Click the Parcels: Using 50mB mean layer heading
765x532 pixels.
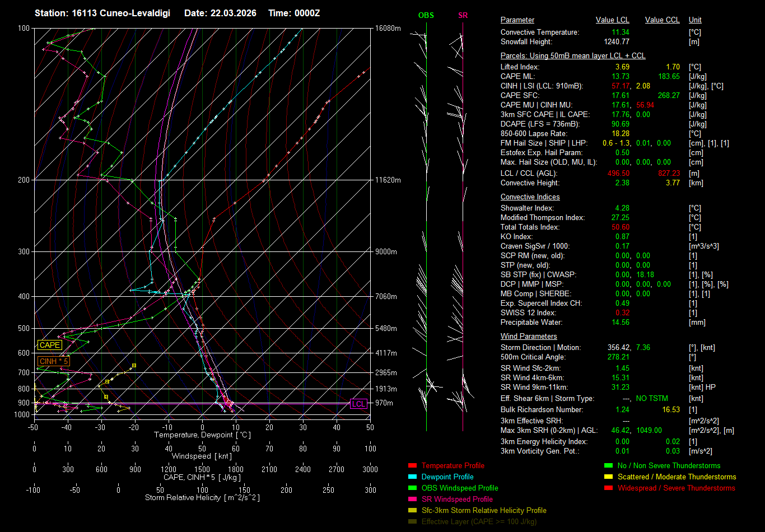[572, 56]
